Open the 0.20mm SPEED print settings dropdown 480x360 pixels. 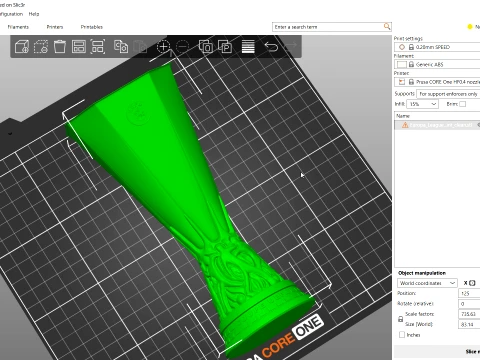coord(437,47)
